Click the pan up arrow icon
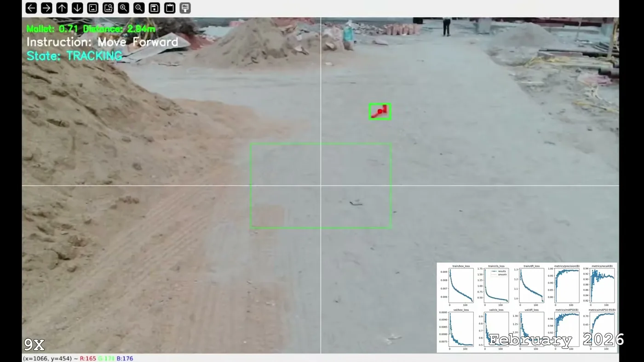644x362 pixels. coord(62,8)
